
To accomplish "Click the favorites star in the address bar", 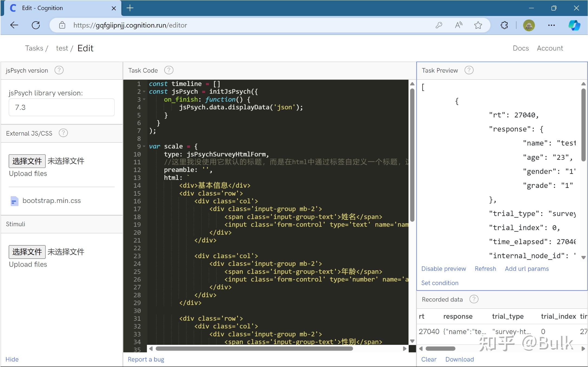I will point(478,25).
